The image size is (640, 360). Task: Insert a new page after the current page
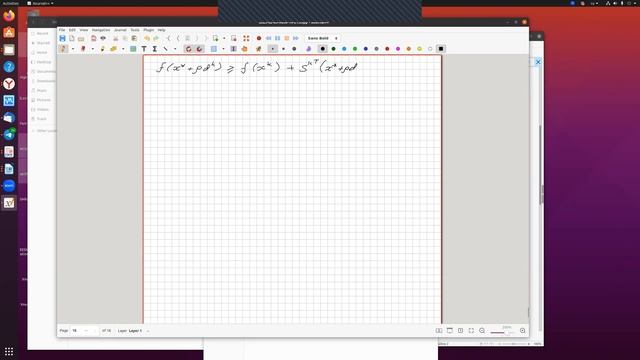[216, 38]
